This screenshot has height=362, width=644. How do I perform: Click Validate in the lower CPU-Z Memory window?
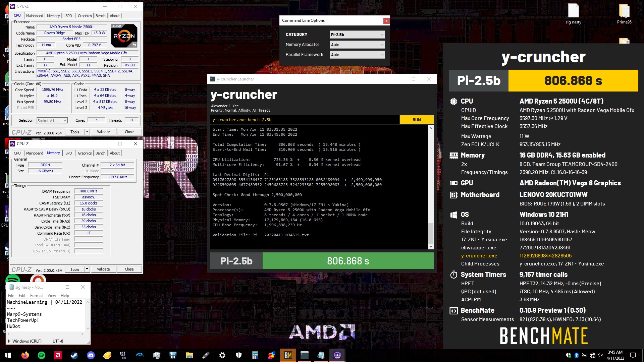point(103,269)
